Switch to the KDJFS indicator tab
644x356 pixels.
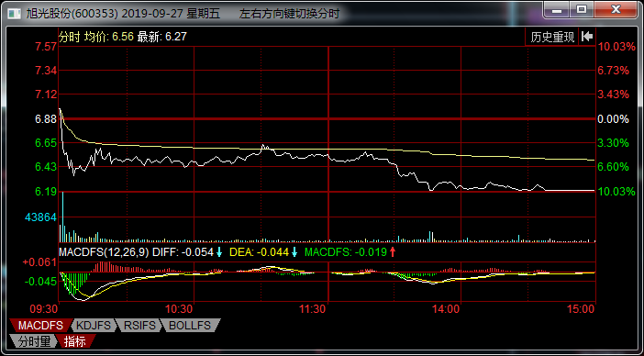click(94, 326)
